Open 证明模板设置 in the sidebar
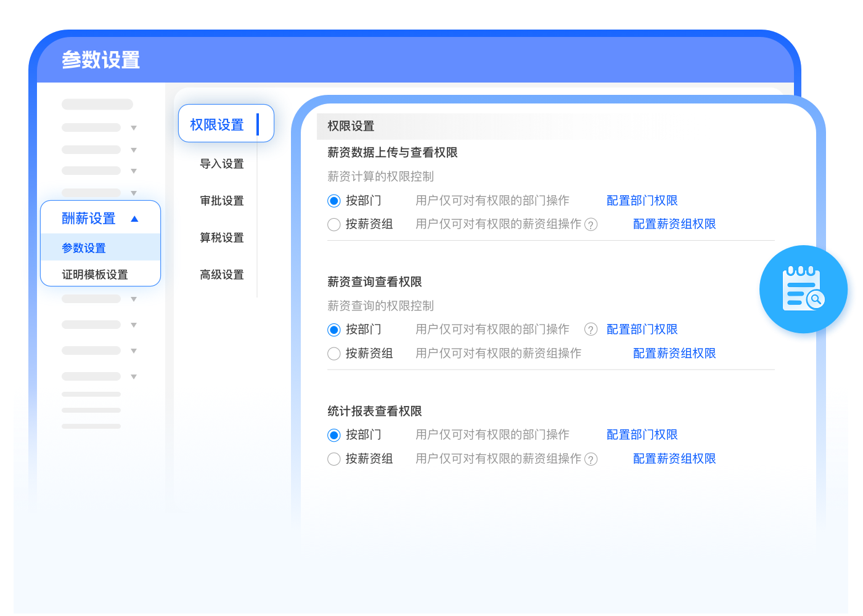 click(95, 275)
